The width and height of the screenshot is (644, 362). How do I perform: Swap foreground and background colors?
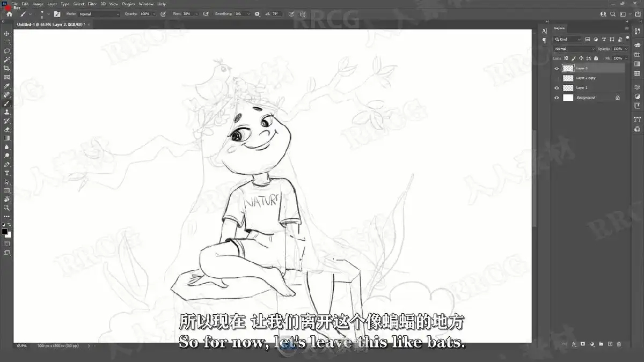point(10,225)
